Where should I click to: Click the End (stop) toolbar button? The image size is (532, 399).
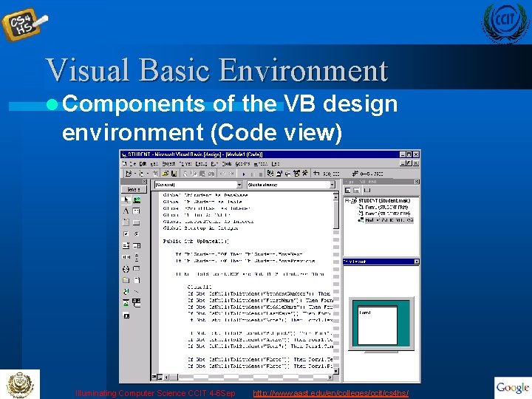(261, 174)
